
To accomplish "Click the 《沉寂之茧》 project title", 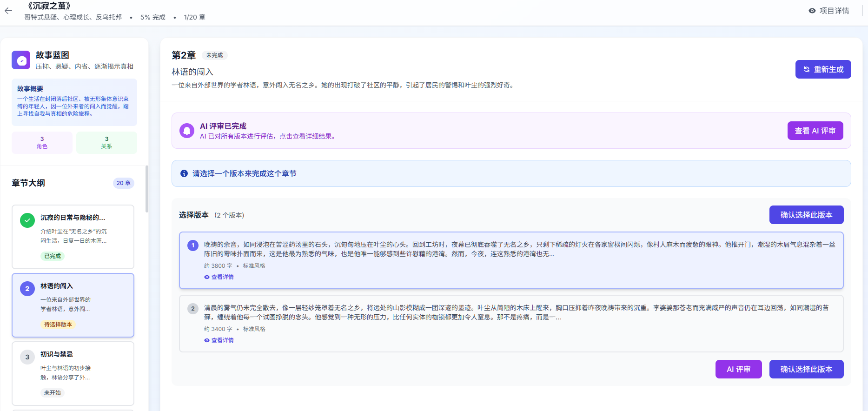I will pyautogui.click(x=48, y=6).
